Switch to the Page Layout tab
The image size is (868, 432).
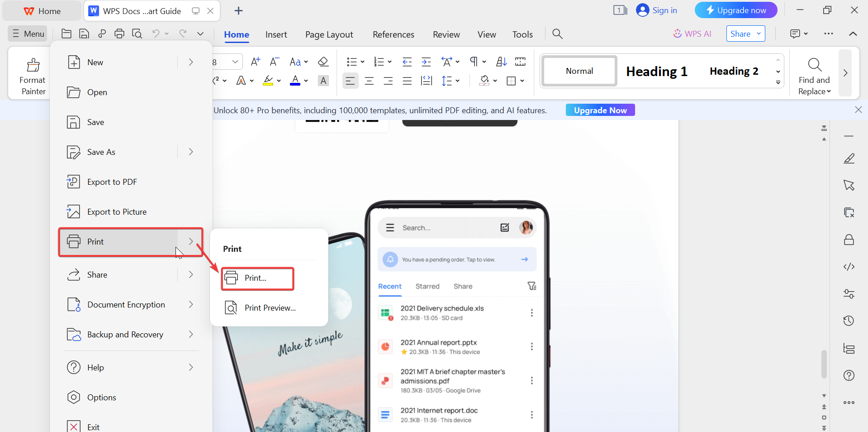pyautogui.click(x=329, y=34)
